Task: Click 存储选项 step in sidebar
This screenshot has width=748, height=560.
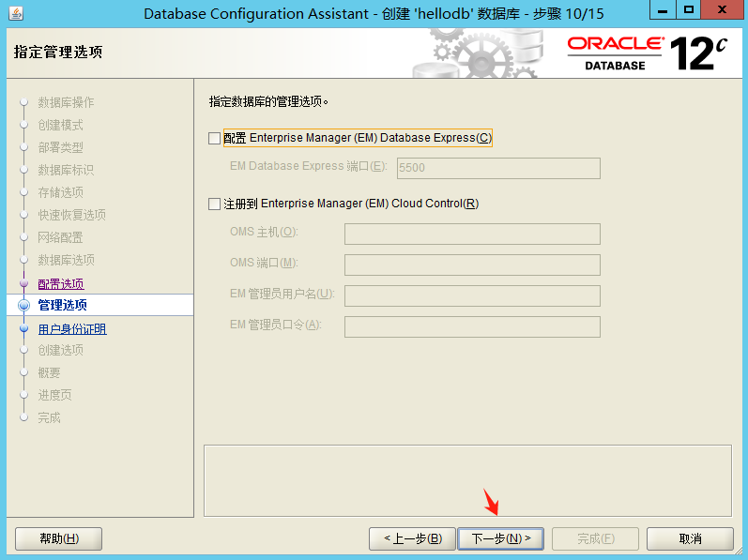Action: [60, 192]
